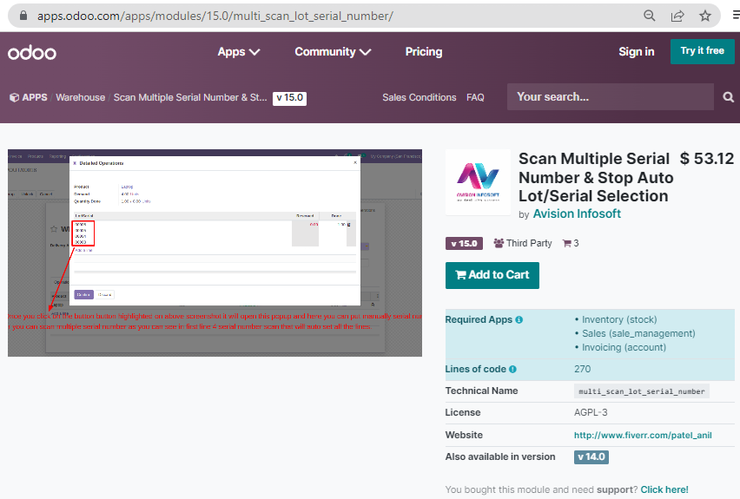The height and width of the screenshot is (499, 740).
Task: Open the FAQ link
Action: [x=475, y=98]
